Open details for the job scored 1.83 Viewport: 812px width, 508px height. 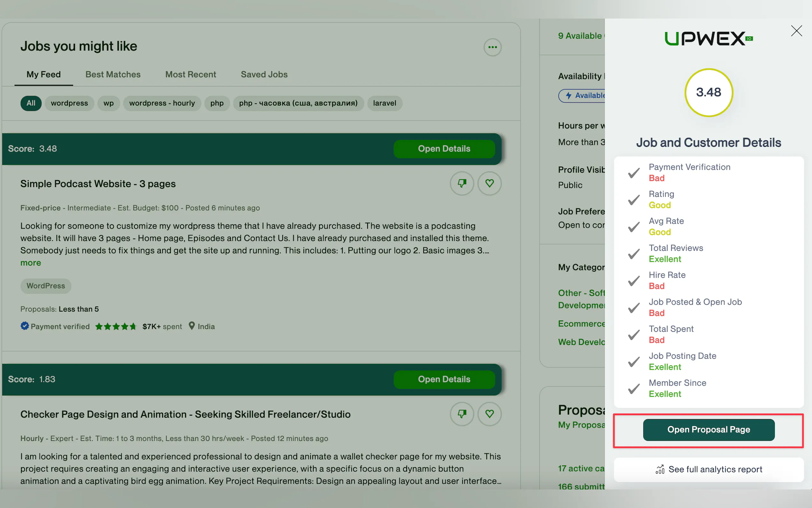click(x=444, y=379)
